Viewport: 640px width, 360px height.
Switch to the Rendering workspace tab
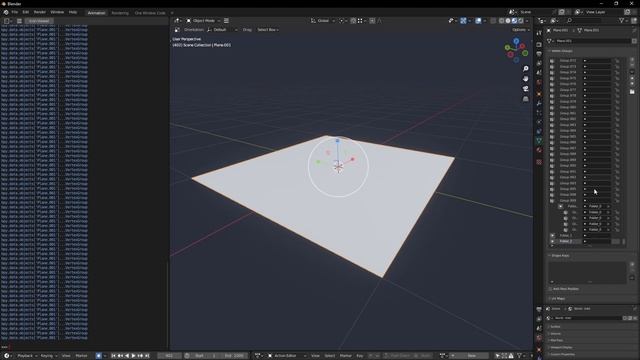(120, 13)
